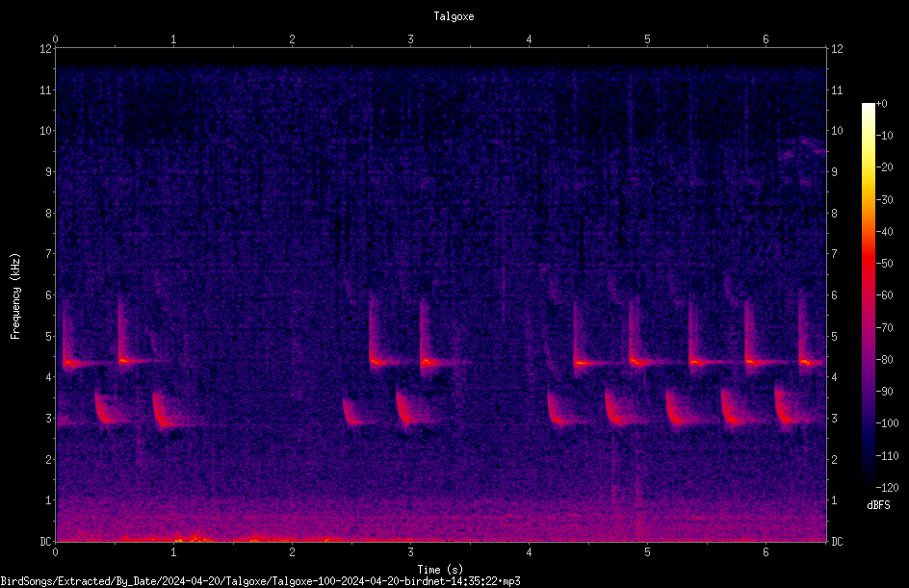
Task: Click the 12 kHz label on left axis
Action: pyautogui.click(x=46, y=49)
